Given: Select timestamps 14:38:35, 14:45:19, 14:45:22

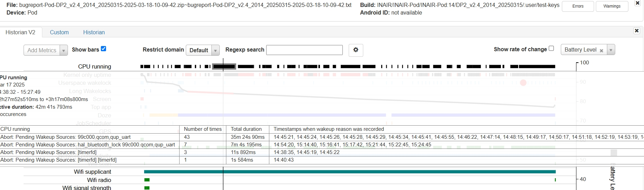Looking at the screenshot, I should pyautogui.click(x=306, y=152).
